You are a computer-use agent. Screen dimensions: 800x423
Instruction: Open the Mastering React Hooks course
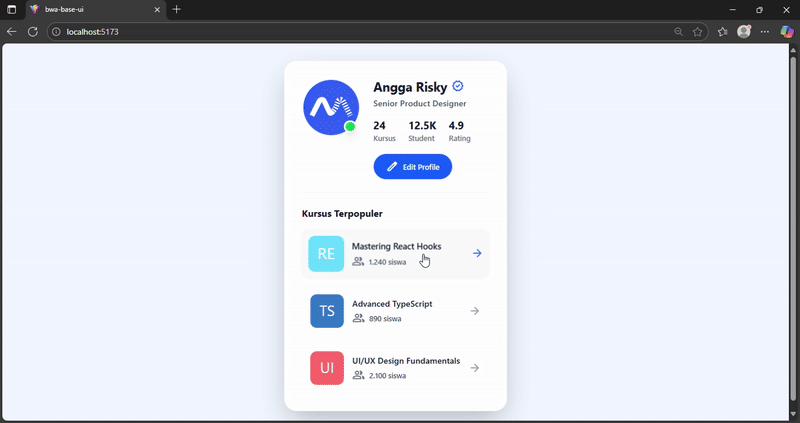[x=395, y=254]
